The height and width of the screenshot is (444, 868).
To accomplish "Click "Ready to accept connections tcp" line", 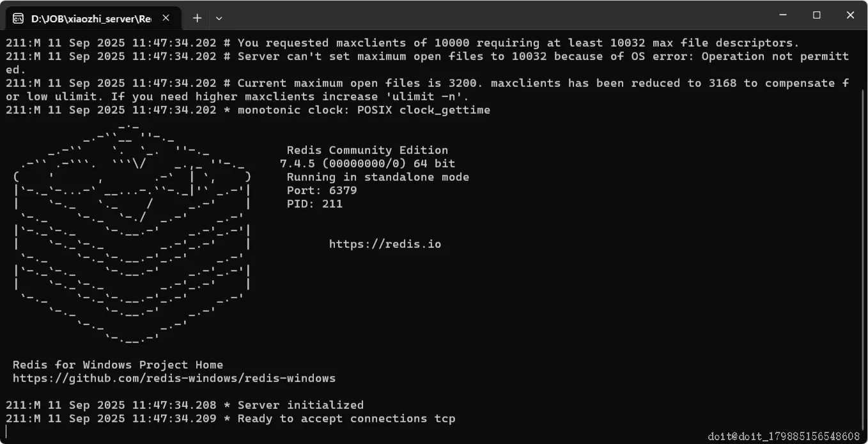I will click(x=346, y=418).
